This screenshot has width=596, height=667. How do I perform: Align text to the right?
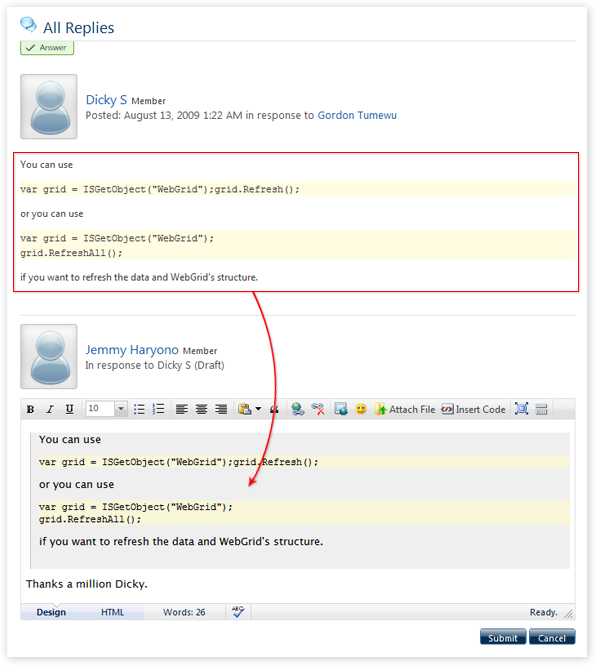point(221,409)
